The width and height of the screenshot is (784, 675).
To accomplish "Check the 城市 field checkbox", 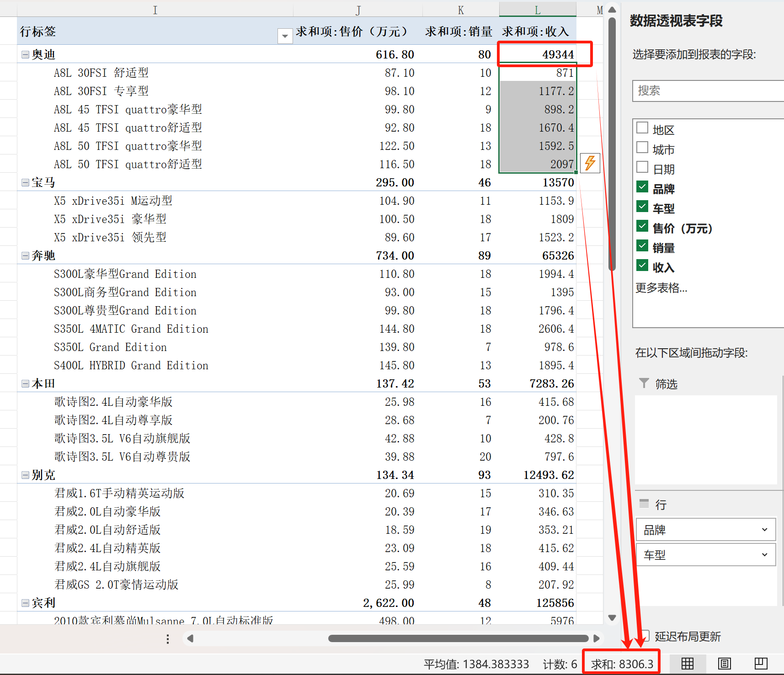I will tap(642, 147).
